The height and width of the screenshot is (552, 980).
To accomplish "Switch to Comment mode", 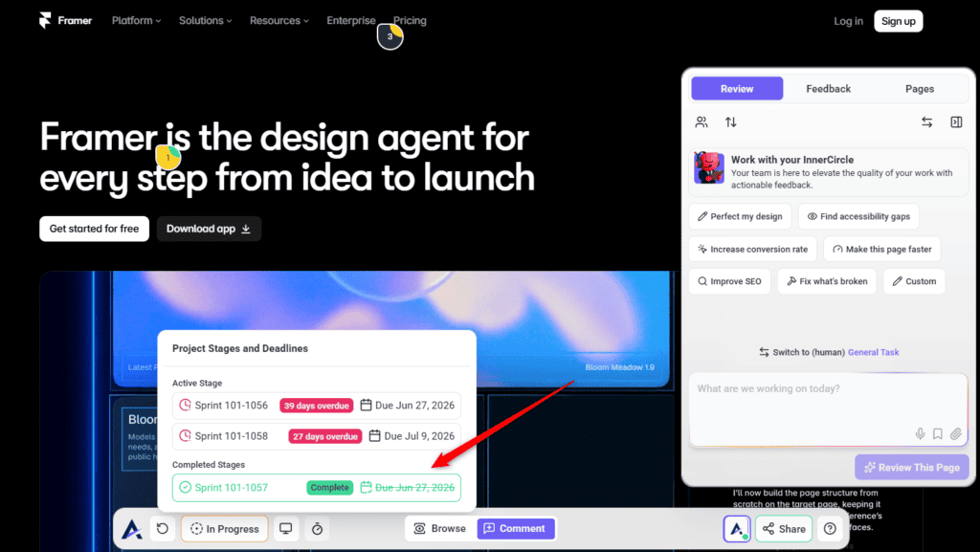I will pyautogui.click(x=515, y=529).
